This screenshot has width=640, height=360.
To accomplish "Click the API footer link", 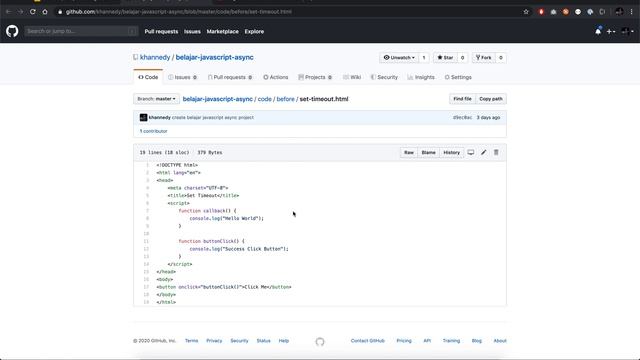I will (x=427, y=340).
